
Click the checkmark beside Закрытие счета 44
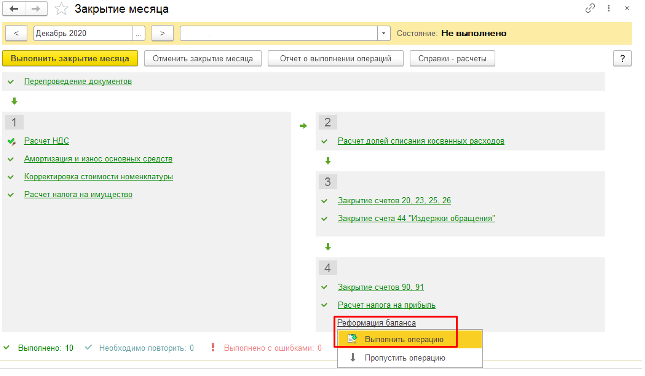(x=325, y=218)
